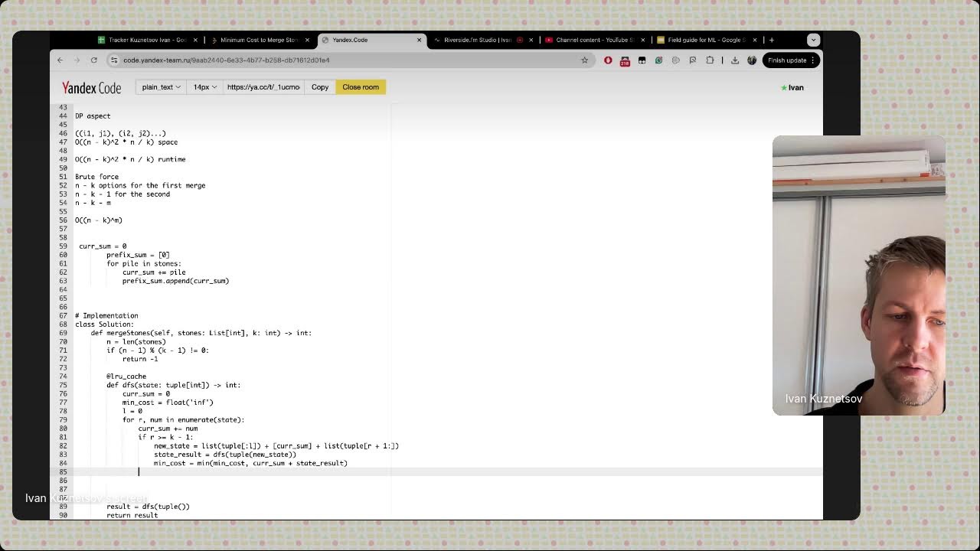980x551 pixels.
Task: Click the 'DP aspect' line
Action: [93, 116]
